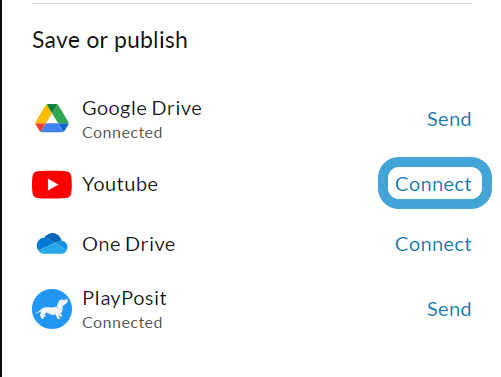Click the red Youtube play icon

[x=52, y=184]
